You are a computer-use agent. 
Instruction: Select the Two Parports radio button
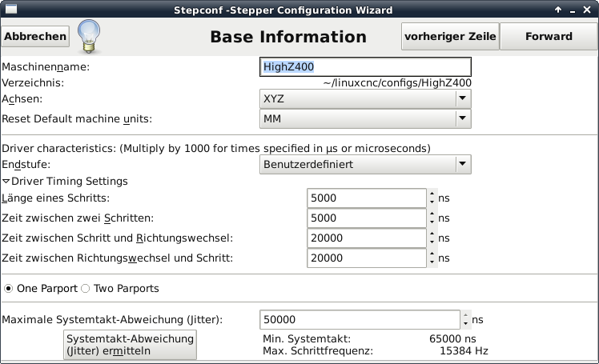pyautogui.click(x=86, y=288)
